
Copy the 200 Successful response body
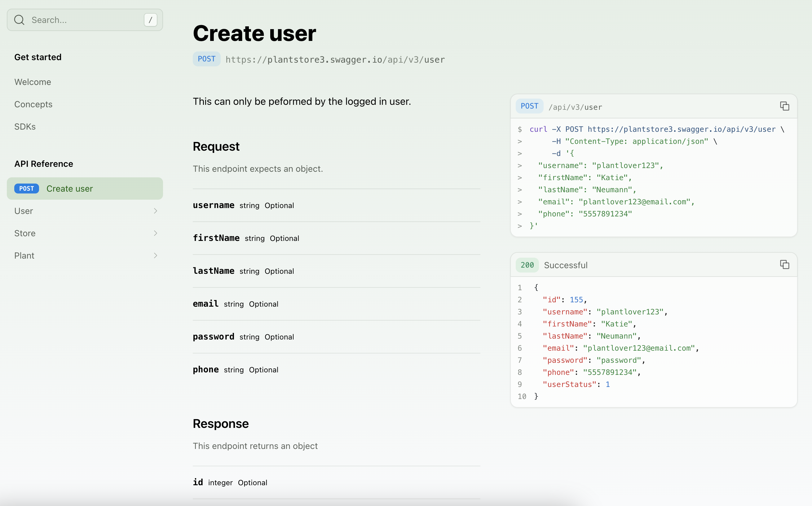click(785, 264)
